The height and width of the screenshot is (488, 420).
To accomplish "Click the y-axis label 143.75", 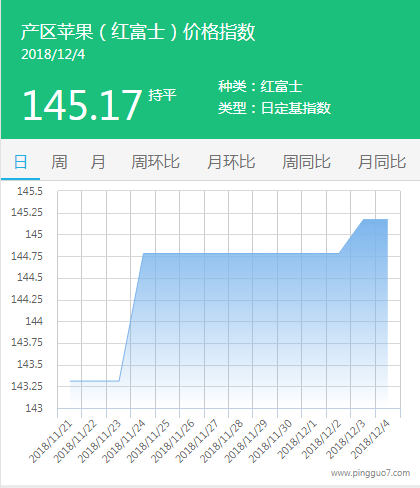I will [x=27, y=342].
